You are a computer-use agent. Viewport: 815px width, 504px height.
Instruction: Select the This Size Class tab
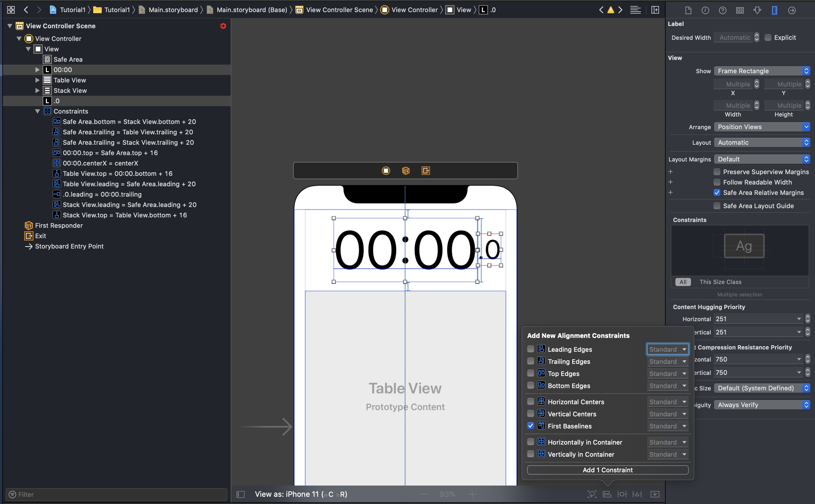pyautogui.click(x=720, y=282)
